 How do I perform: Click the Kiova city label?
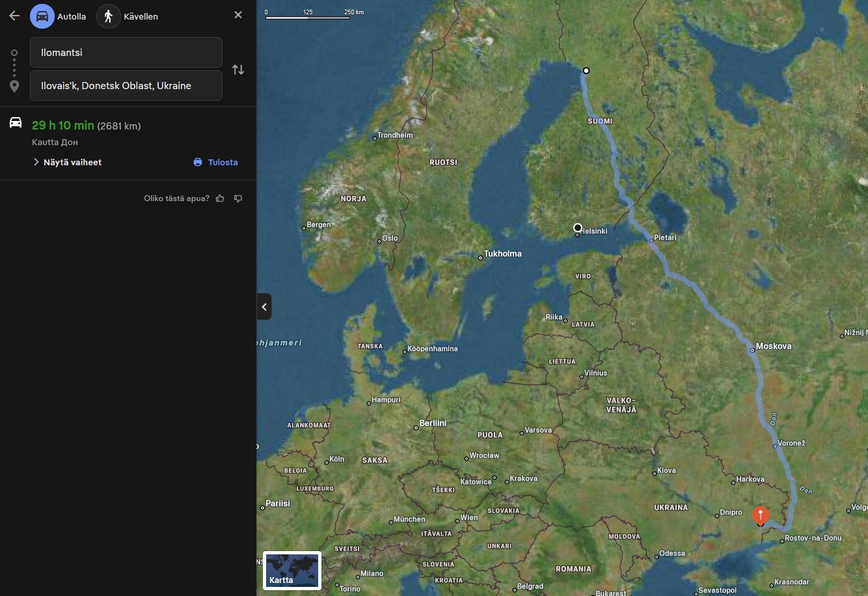point(667,470)
